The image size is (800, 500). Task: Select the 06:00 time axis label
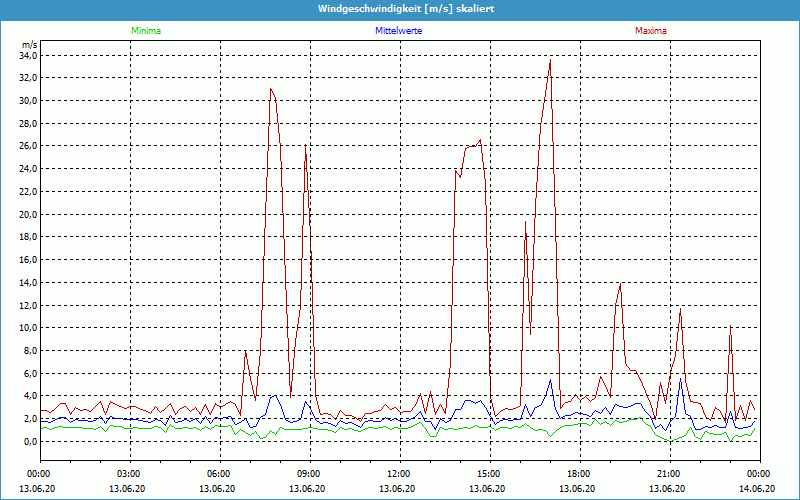tap(218, 473)
